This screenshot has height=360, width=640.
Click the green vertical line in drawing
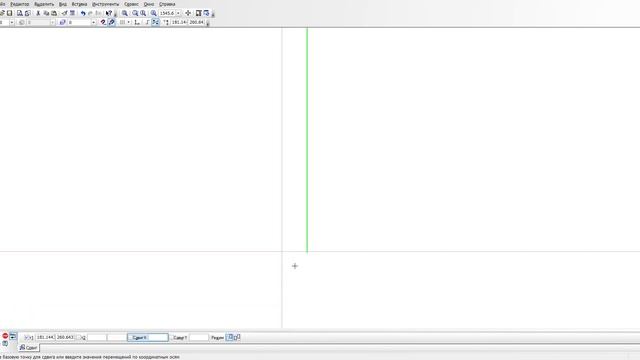pyautogui.click(x=307, y=141)
